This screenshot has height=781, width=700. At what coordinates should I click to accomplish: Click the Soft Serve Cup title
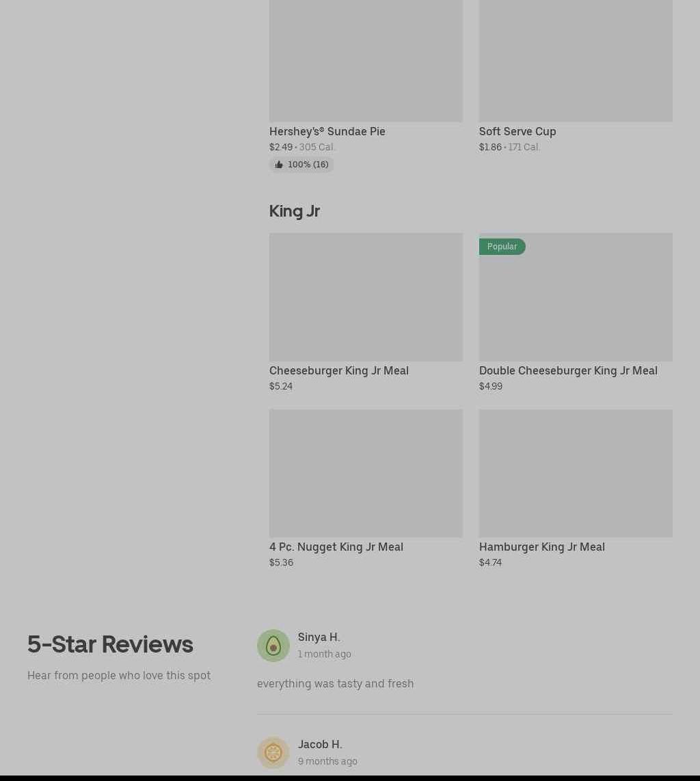tap(517, 131)
